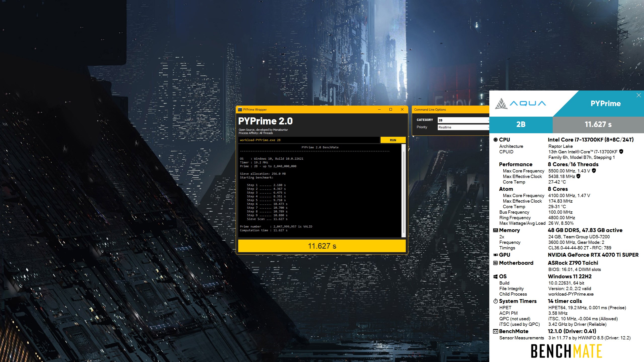This screenshot has height=362, width=644.
Task: Click the 'Process Affinity: All Threads' text
Action: [256, 133]
